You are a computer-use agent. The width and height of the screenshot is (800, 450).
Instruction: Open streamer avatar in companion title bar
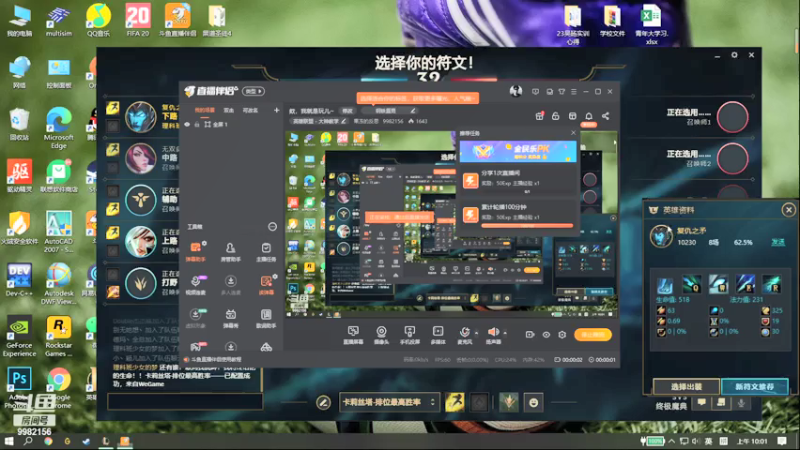[516, 91]
